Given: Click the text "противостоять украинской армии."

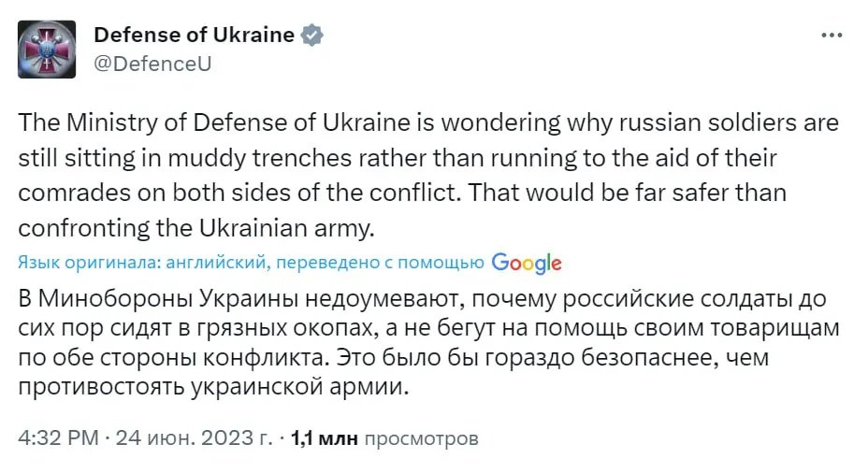Looking at the screenshot, I should pyautogui.click(x=214, y=387).
